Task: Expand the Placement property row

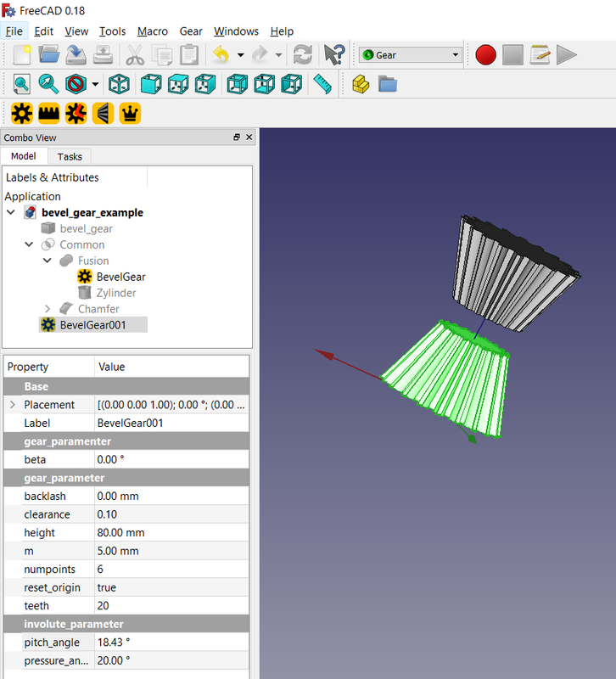Action: (13, 405)
